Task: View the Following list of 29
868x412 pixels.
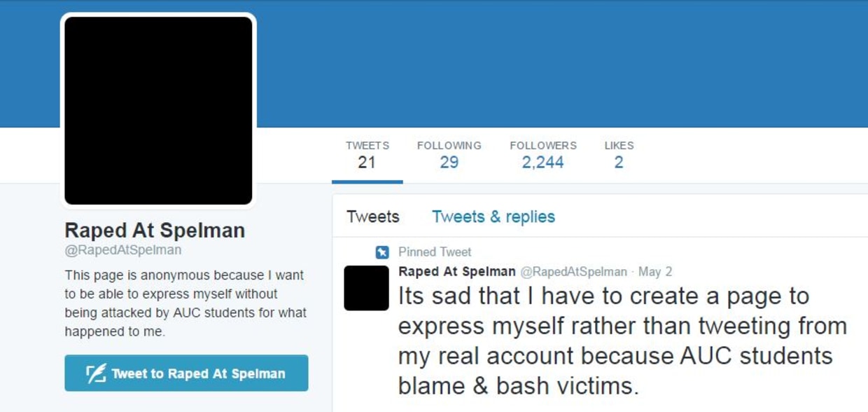Action: coord(449,155)
